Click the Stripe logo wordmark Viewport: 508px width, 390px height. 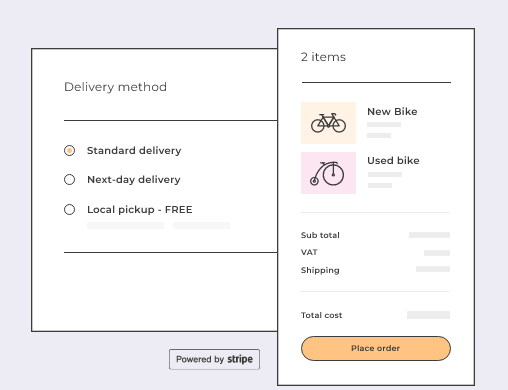click(x=240, y=359)
